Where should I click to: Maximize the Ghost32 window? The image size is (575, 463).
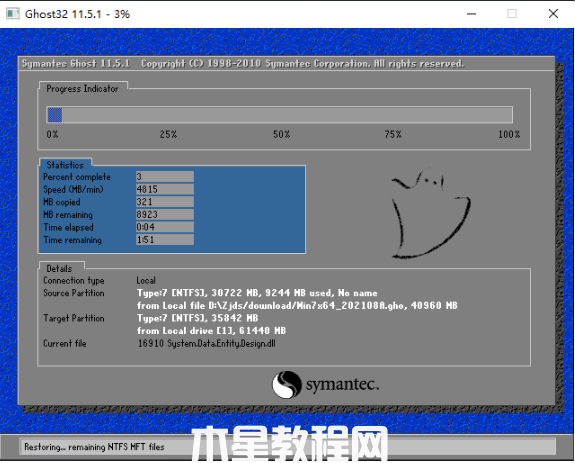click(x=512, y=14)
